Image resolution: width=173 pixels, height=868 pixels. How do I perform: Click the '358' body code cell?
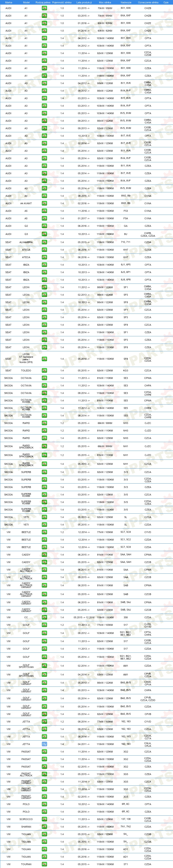(x=126, y=617)
